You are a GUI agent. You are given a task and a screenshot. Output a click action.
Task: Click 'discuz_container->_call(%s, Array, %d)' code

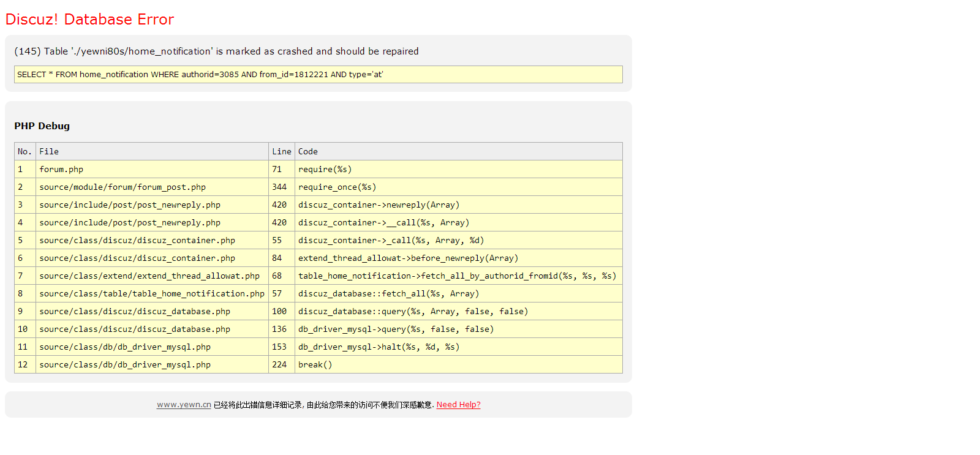[459, 240]
